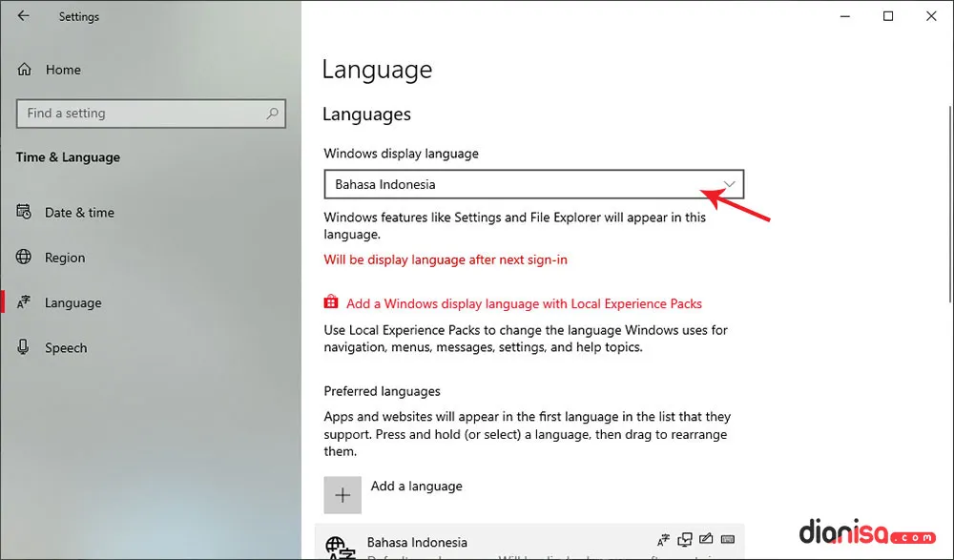Click the back arrow at top left

pos(22,15)
